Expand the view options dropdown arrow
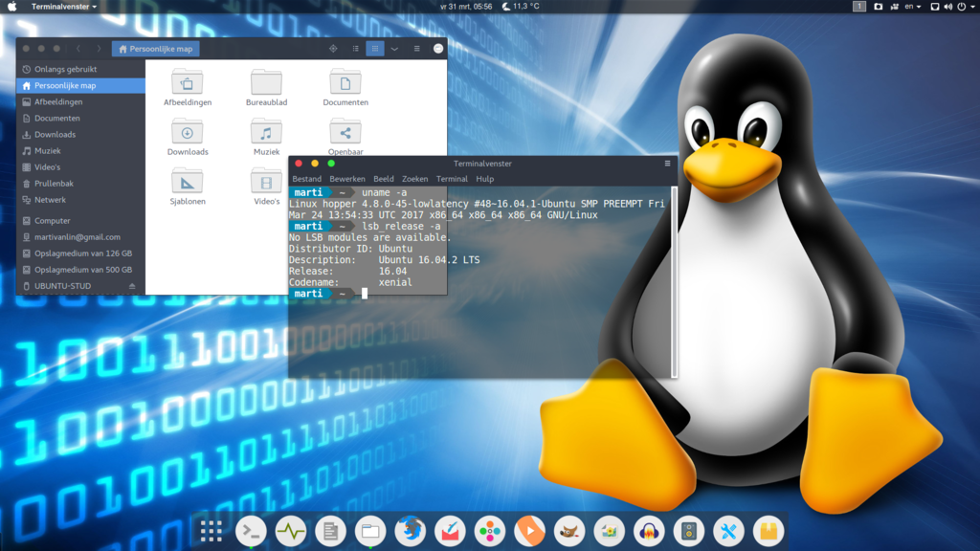 click(x=394, y=49)
